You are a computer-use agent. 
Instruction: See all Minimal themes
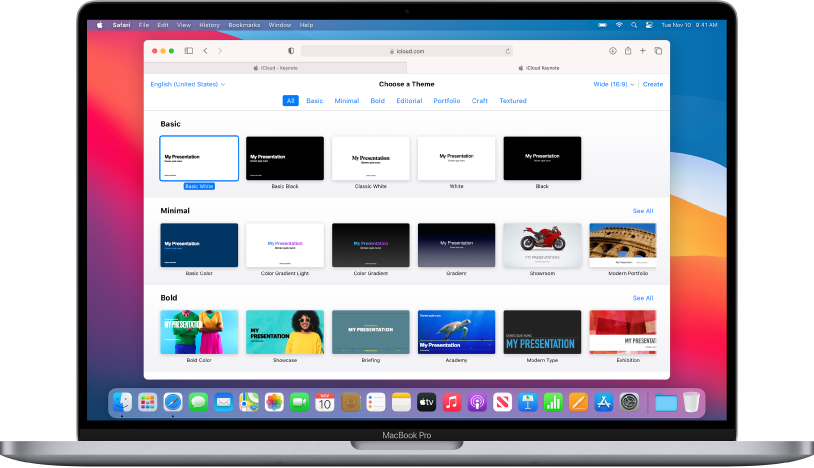(643, 211)
